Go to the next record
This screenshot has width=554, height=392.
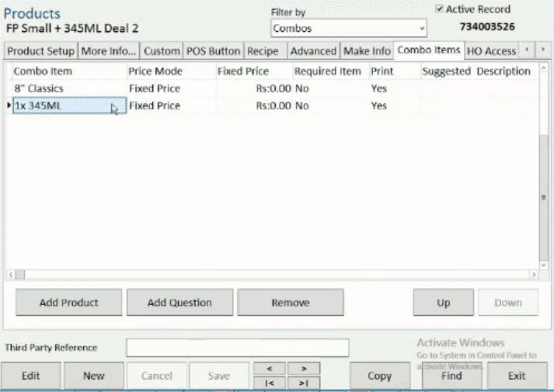coord(304,369)
